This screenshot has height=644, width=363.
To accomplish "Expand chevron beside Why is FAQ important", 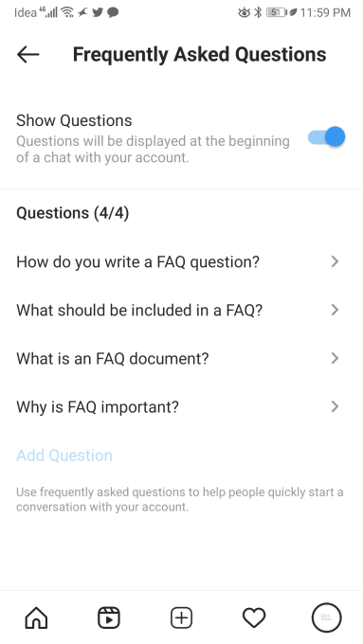I will click(336, 406).
